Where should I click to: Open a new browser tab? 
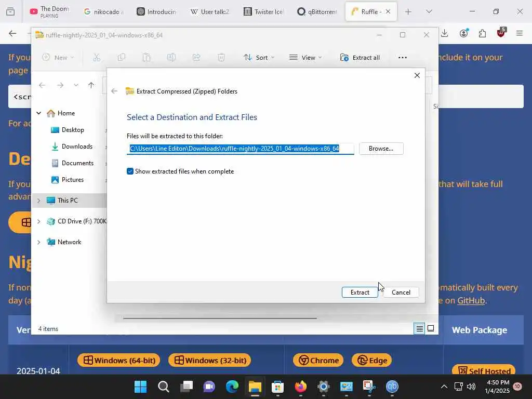coord(408,11)
